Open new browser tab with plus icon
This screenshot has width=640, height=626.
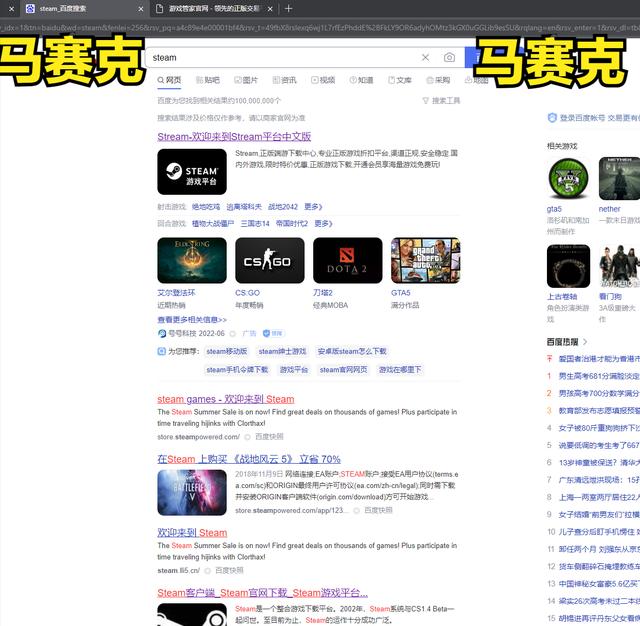289,8
